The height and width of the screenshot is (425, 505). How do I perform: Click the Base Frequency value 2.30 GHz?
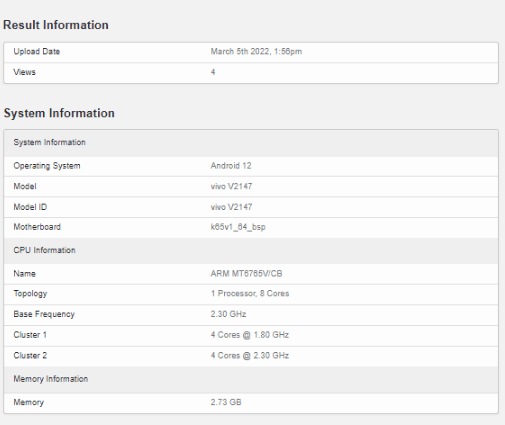[228, 314]
